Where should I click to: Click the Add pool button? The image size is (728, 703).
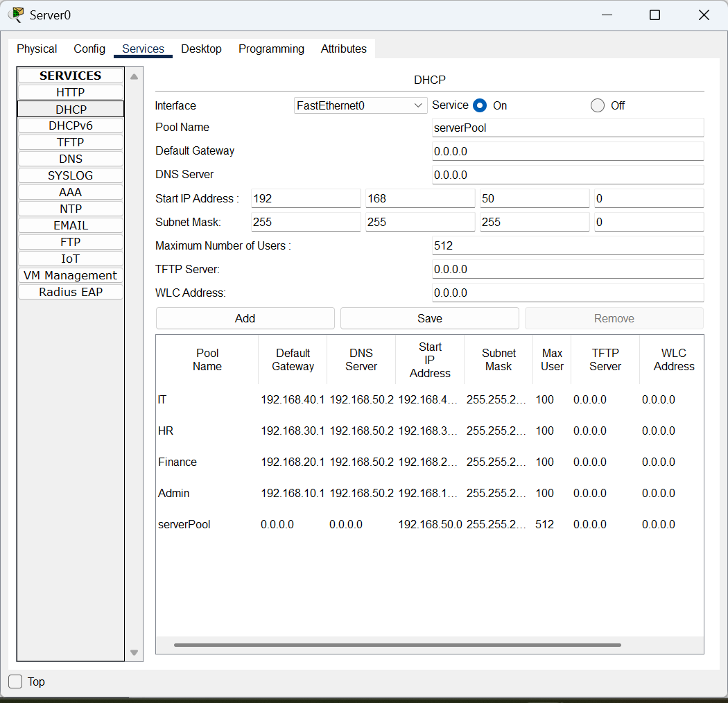245,318
